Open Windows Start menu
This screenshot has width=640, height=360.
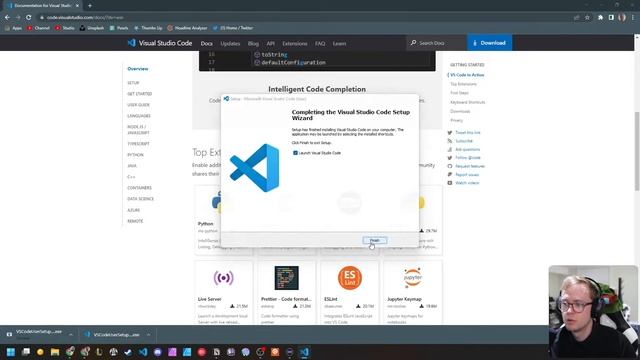11,352
